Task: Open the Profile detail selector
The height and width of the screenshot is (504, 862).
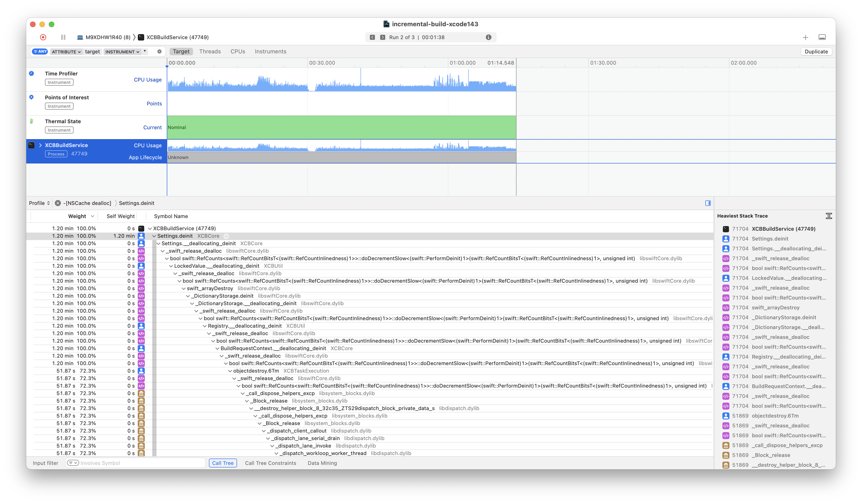Action: [x=39, y=203]
